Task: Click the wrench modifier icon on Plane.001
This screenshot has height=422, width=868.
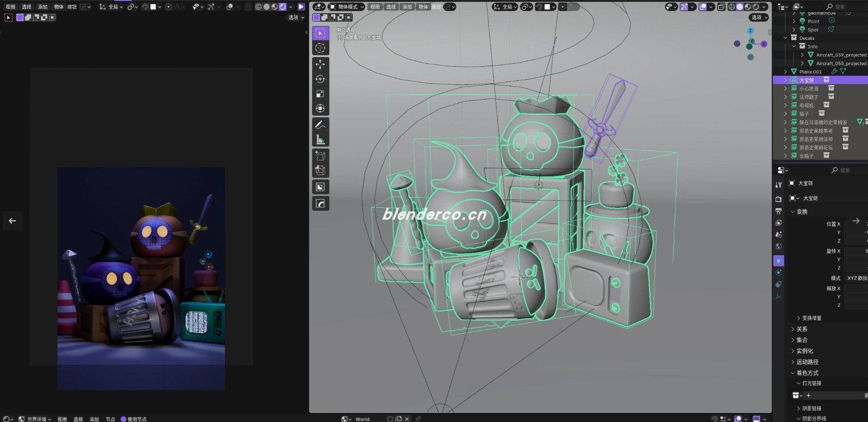Action: click(834, 72)
